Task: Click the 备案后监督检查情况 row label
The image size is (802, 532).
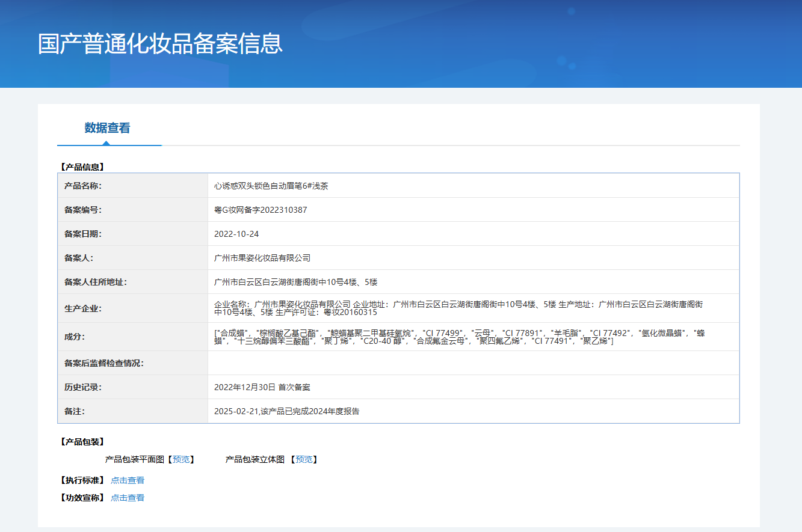Action: (x=104, y=363)
